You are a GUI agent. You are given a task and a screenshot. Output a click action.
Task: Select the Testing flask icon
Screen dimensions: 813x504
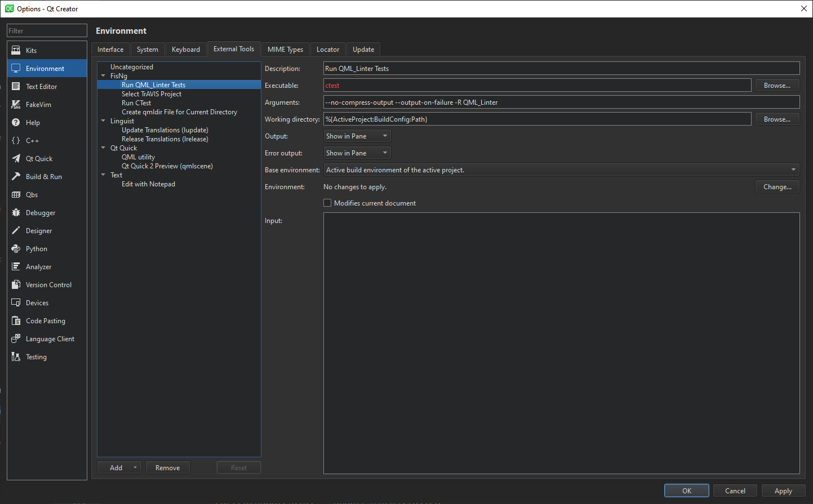(16, 356)
